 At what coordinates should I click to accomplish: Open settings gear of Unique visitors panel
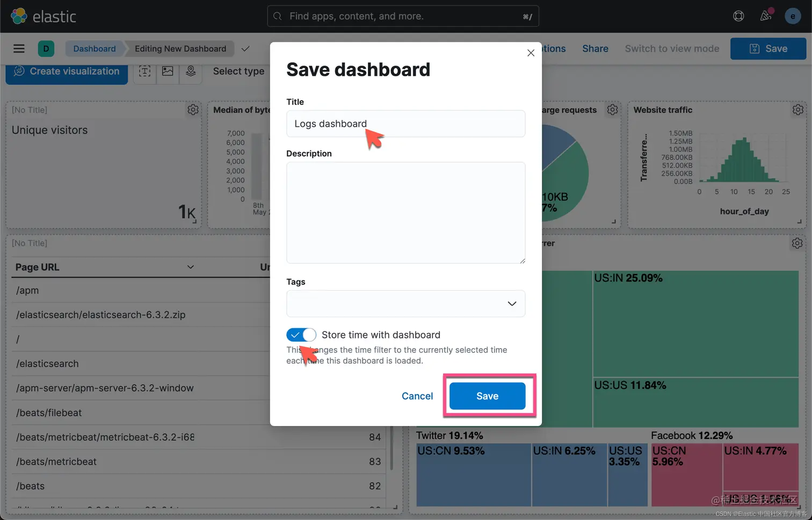pyautogui.click(x=193, y=110)
